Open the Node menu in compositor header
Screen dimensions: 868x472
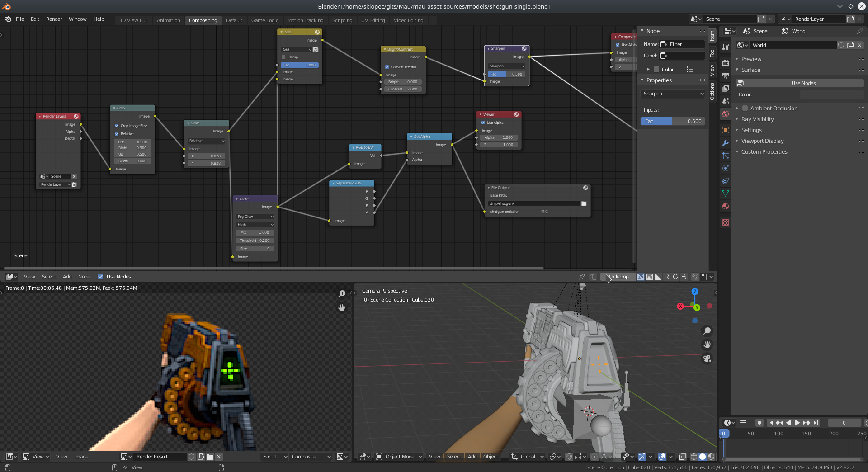click(84, 277)
